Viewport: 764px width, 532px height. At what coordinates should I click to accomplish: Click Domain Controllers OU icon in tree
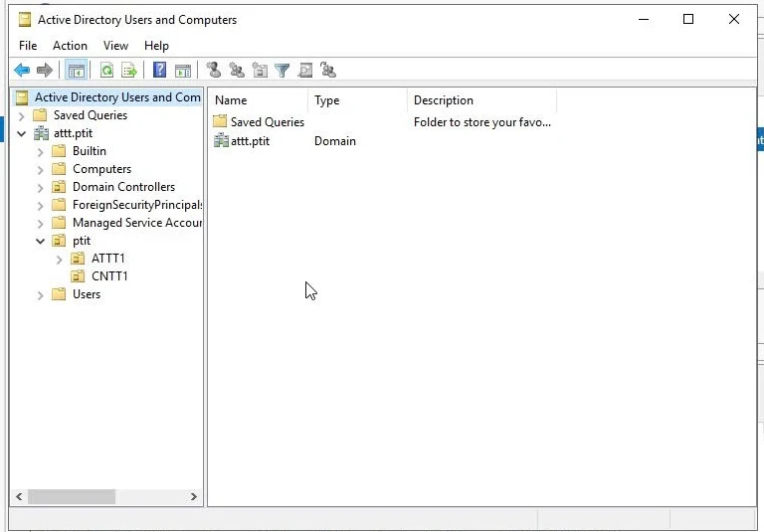[59, 187]
